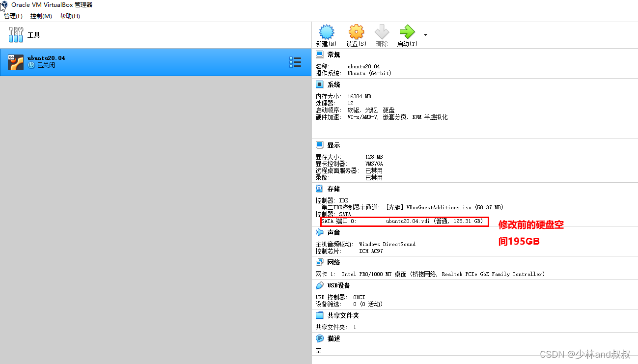This screenshot has height=364, width=638.
Task: Click the video memory 128 MB value
Action: click(374, 157)
